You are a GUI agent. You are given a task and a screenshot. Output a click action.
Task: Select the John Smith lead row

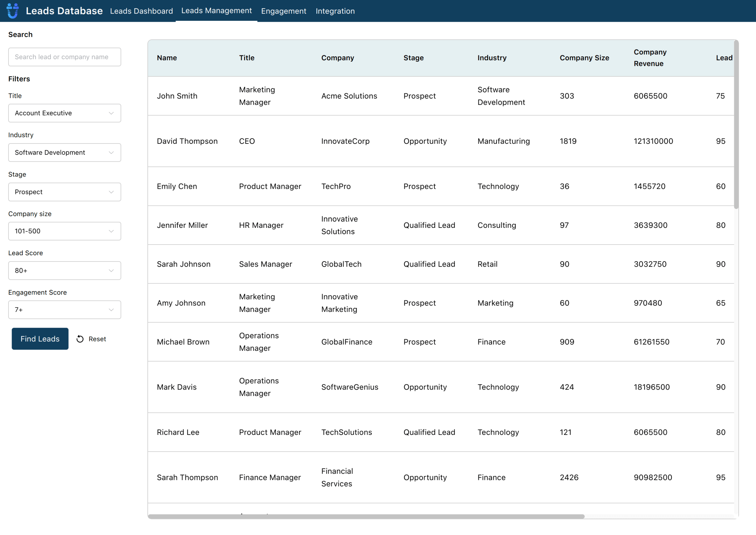tap(363, 96)
